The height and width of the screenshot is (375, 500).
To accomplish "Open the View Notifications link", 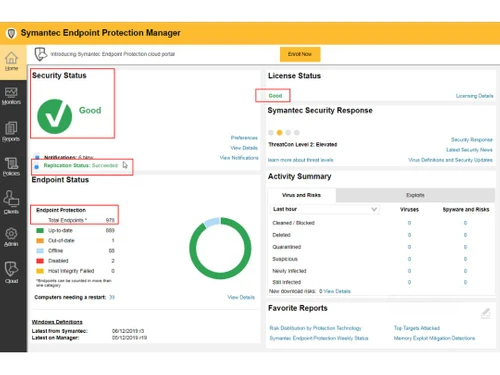I will [239, 158].
